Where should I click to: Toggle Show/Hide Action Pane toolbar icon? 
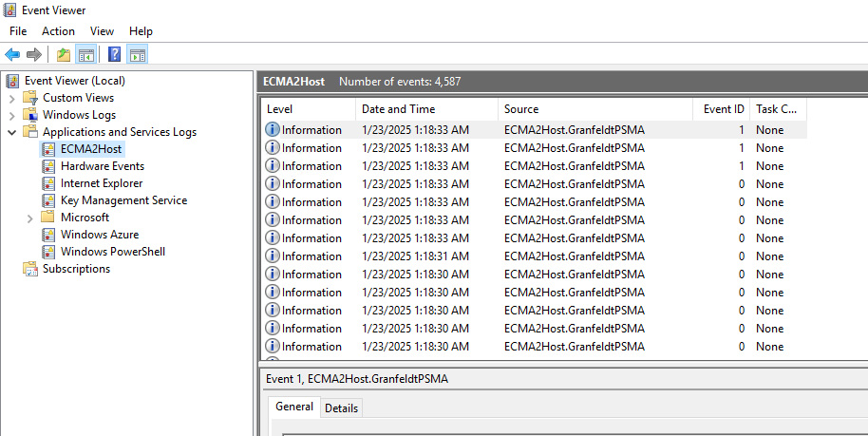(138, 55)
